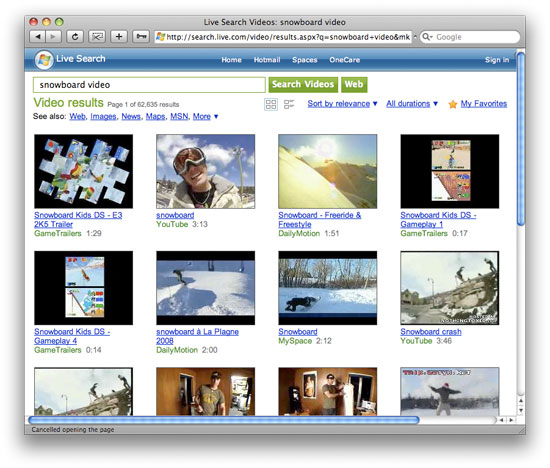Click the vertical scrollbar thumb
Viewport: 550px width, 468px height.
click(521, 139)
